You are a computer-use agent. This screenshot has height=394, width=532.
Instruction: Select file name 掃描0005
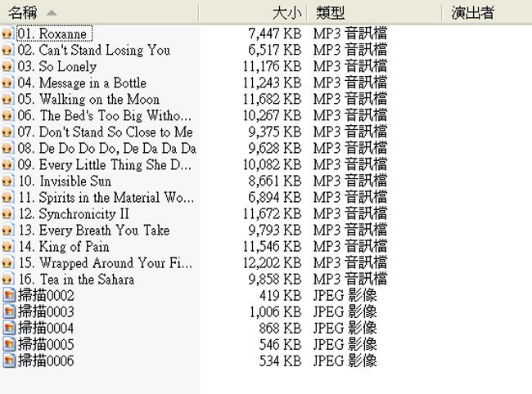[x=46, y=344]
